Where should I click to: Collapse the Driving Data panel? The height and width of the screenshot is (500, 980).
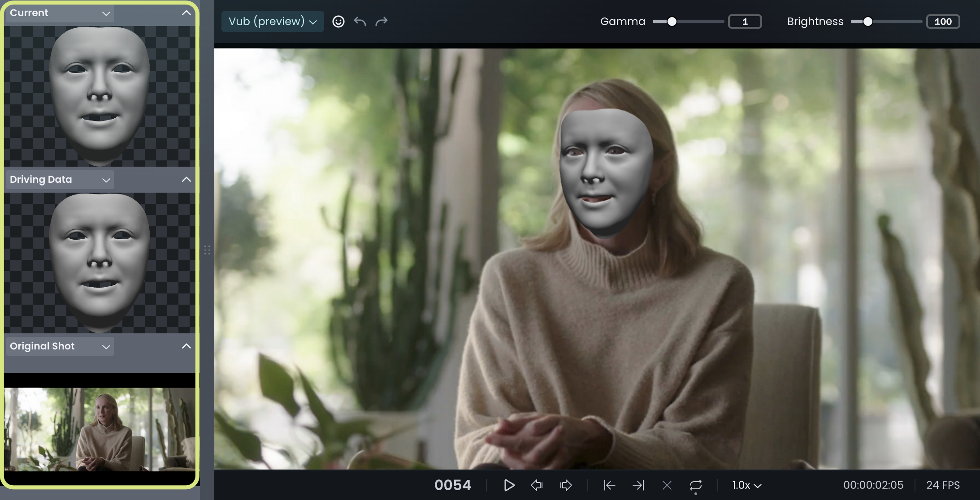186,180
